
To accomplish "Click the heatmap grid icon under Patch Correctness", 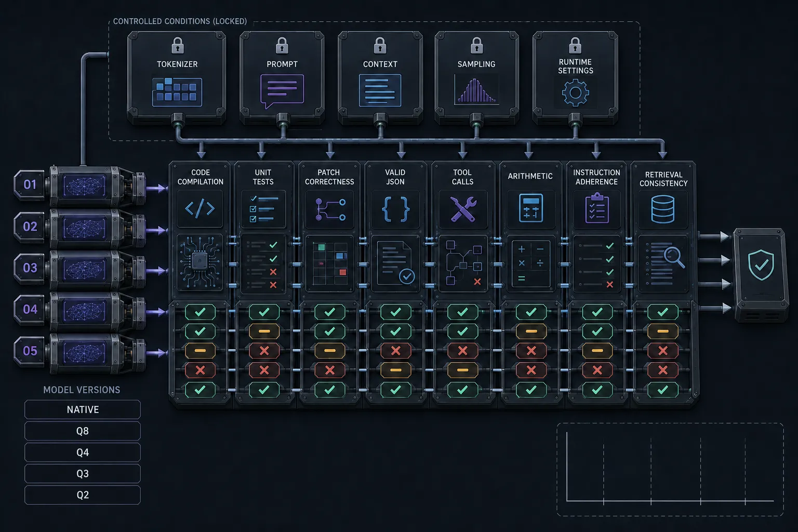I will point(330,263).
